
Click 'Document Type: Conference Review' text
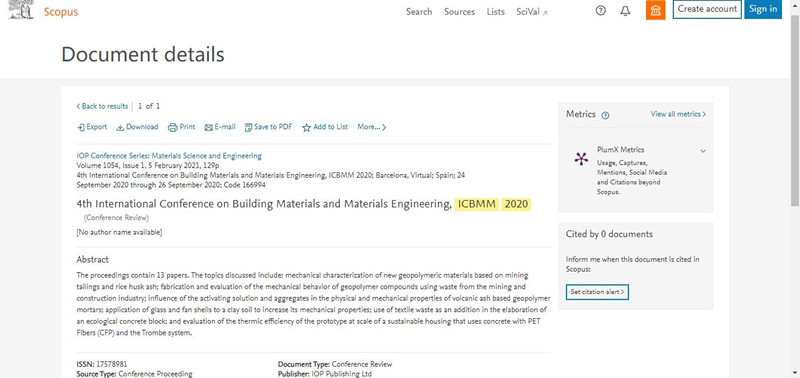pos(335,364)
